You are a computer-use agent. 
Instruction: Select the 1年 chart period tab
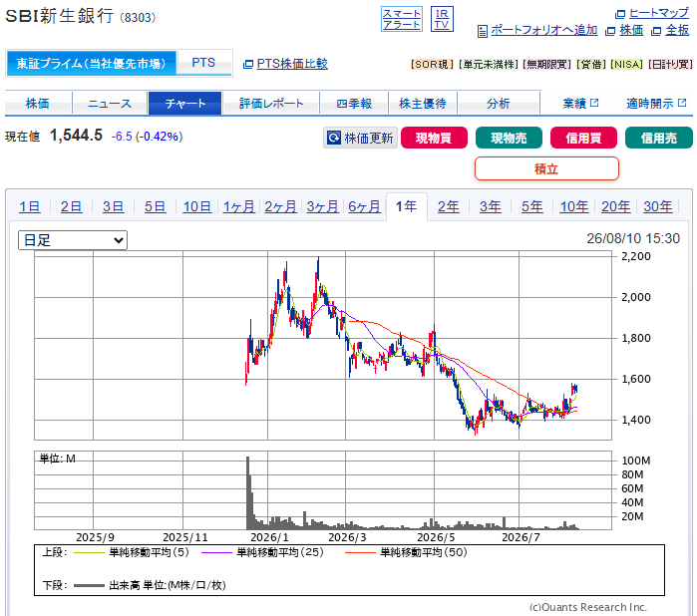pyautogui.click(x=406, y=206)
